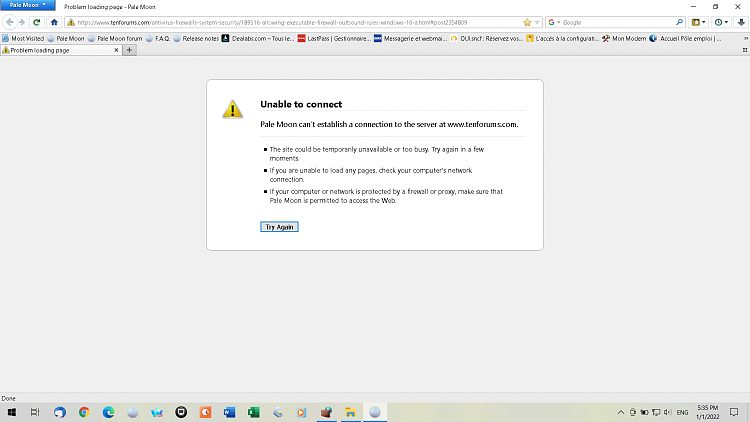
Task: Open the Google search engine dropdown
Action: 554,22
